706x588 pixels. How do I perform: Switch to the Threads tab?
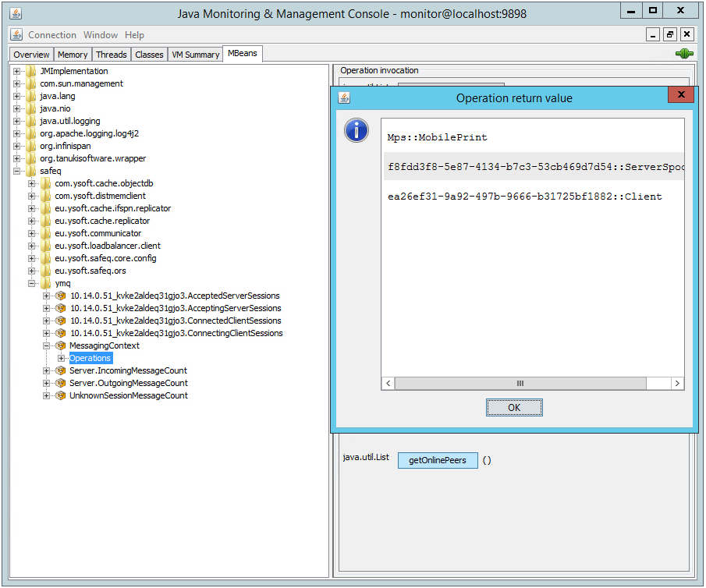pyautogui.click(x=112, y=55)
